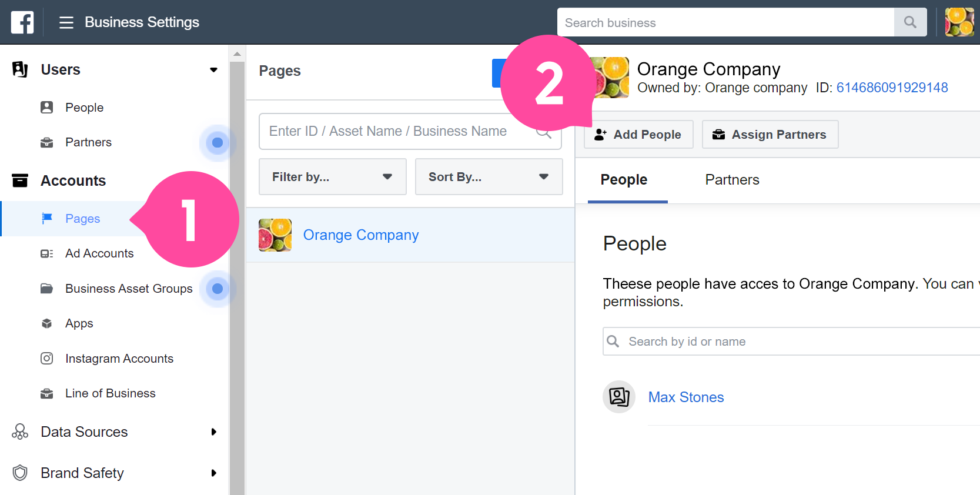Image resolution: width=980 pixels, height=495 pixels.
Task: Open the Max Stones link
Action: pos(686,397)
